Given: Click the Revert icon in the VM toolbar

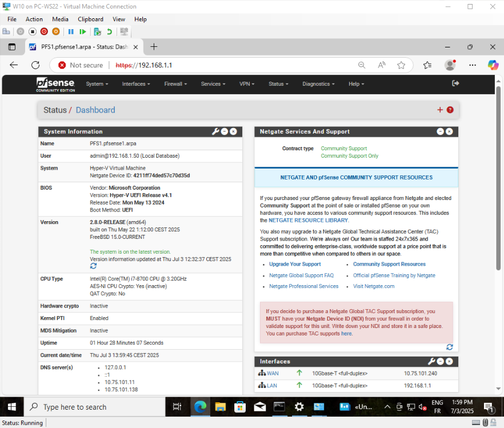Looking at the screenshot, I should tap(109, 32).
